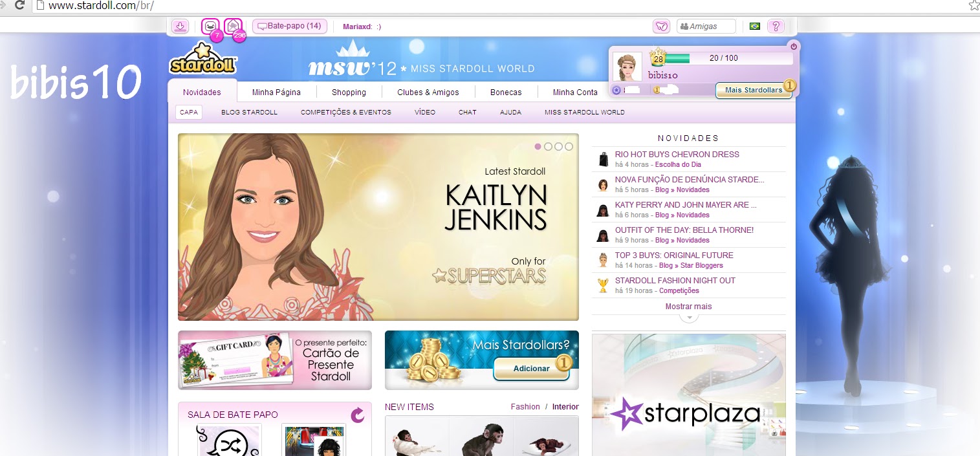
Task: Click the power logout icon in profile box
Action: 794,46
